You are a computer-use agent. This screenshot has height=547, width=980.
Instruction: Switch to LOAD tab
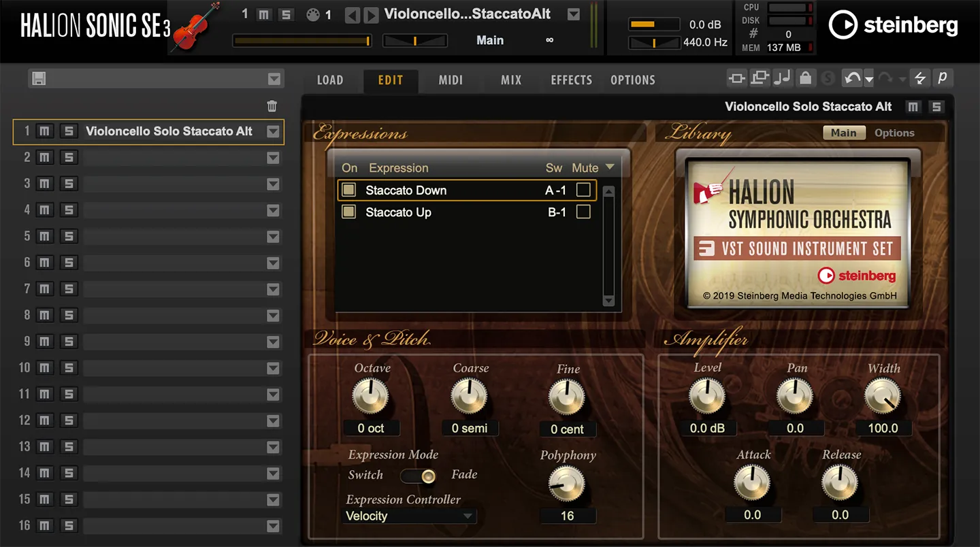coord(330,80)
